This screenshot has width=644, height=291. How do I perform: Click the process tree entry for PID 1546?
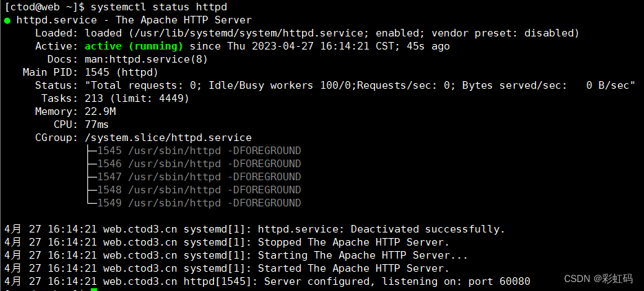click(199, 164)
